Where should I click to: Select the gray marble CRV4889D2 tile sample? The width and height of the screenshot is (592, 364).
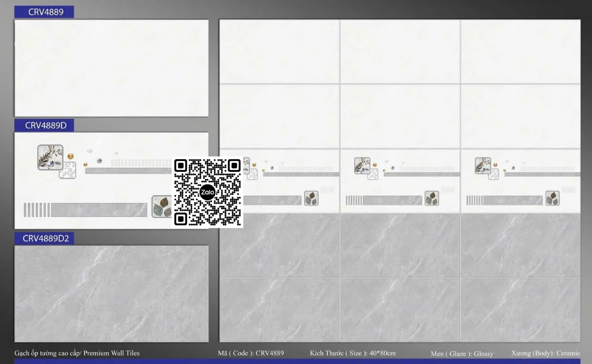tap(111, 294)
